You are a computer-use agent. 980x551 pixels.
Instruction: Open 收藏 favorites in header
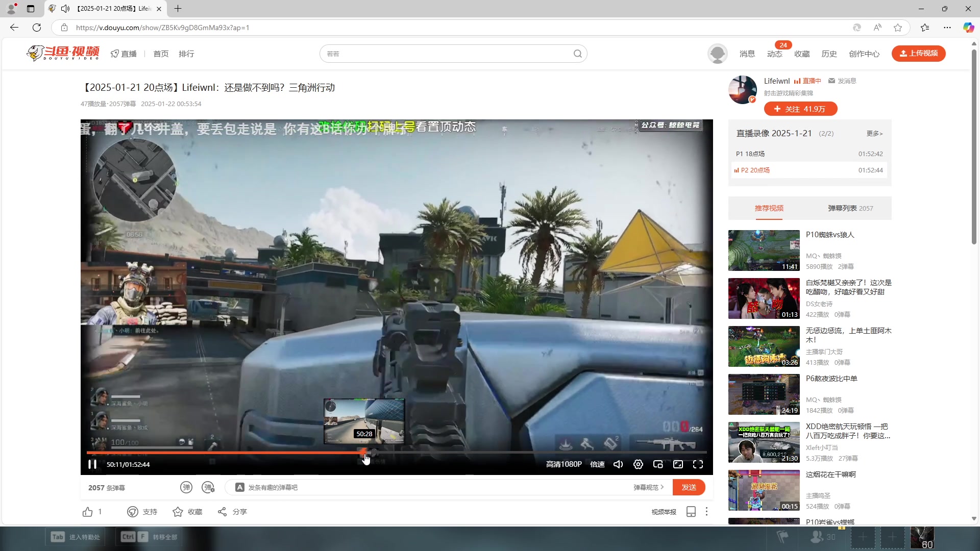pyautogui.click(x=802, y=54)
